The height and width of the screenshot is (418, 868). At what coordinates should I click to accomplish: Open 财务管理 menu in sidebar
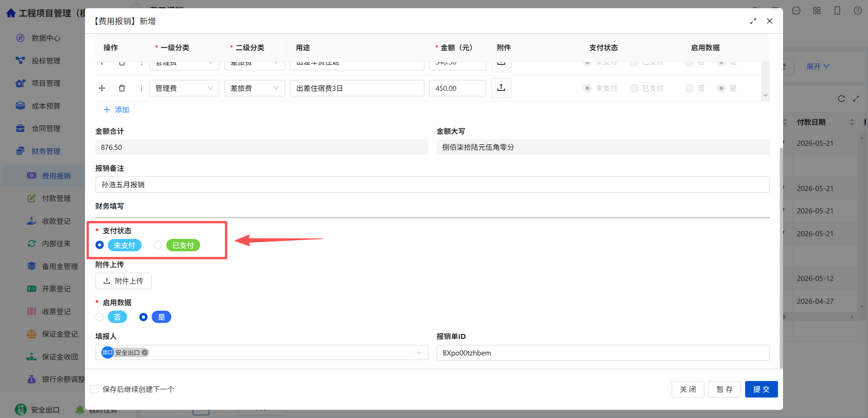tap(46, 151)
